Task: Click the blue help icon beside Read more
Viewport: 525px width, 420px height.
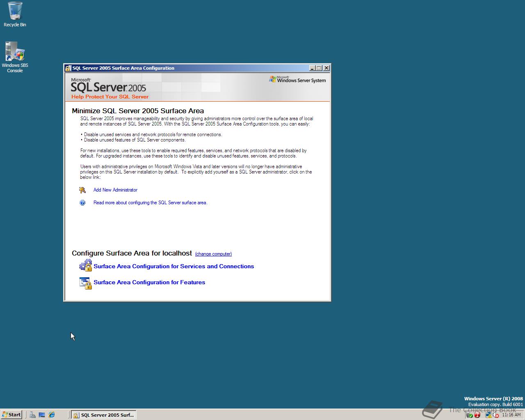Action: [x=82, y=203]
